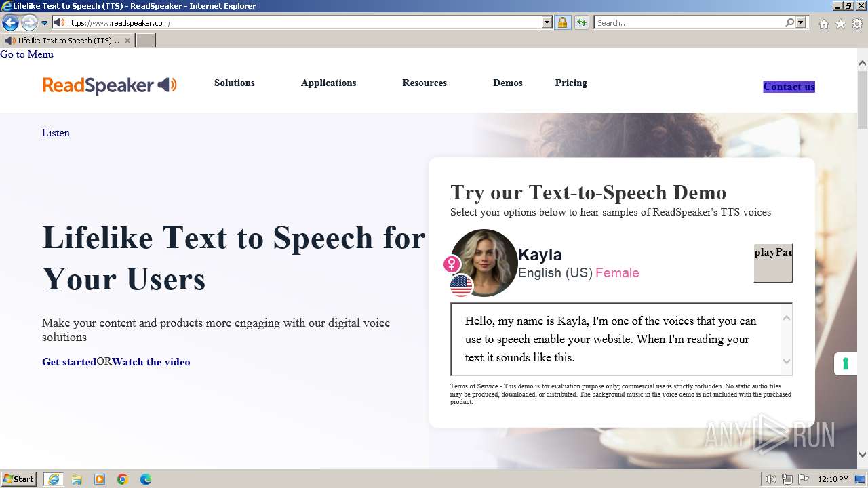Open a new blank tab

pos(146,41)
